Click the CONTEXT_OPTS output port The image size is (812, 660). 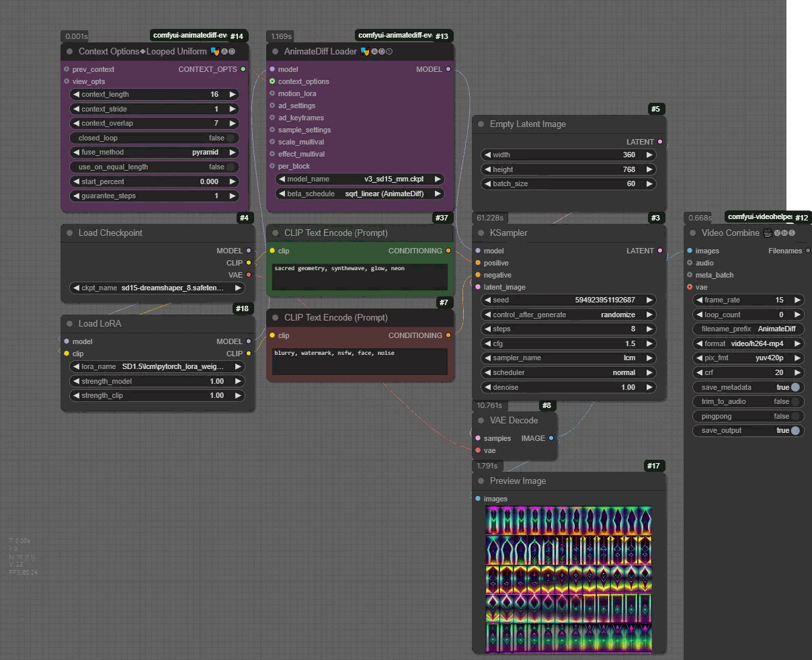click(x=243, y=69)
